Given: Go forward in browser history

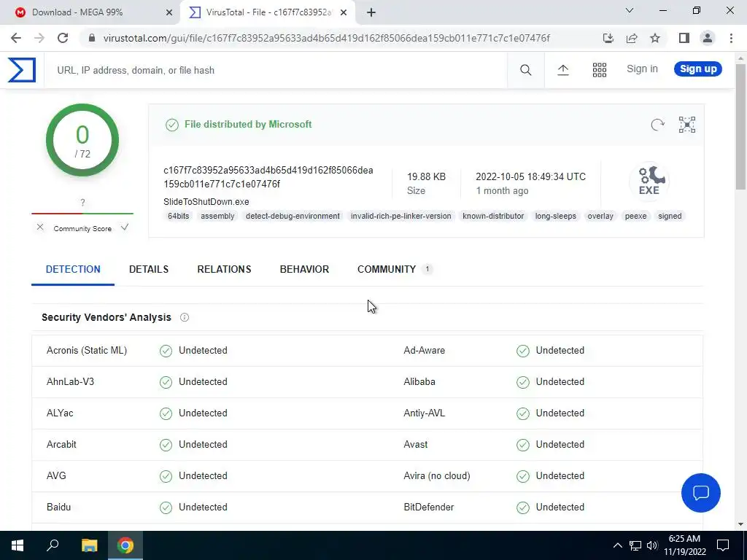Looking at the screenshot, I should click(39, 38).
